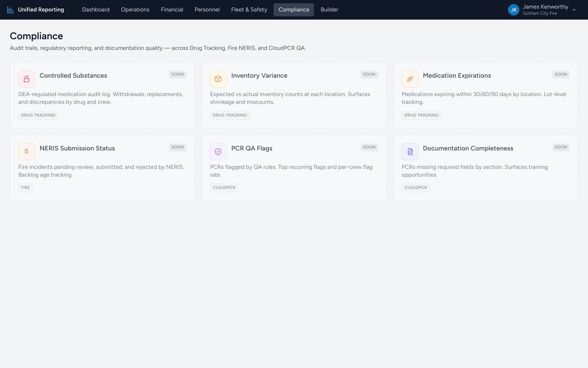588x368 pixels.
Task: Click SOON badge on Inventory Variance card
Action: (369, 74)
